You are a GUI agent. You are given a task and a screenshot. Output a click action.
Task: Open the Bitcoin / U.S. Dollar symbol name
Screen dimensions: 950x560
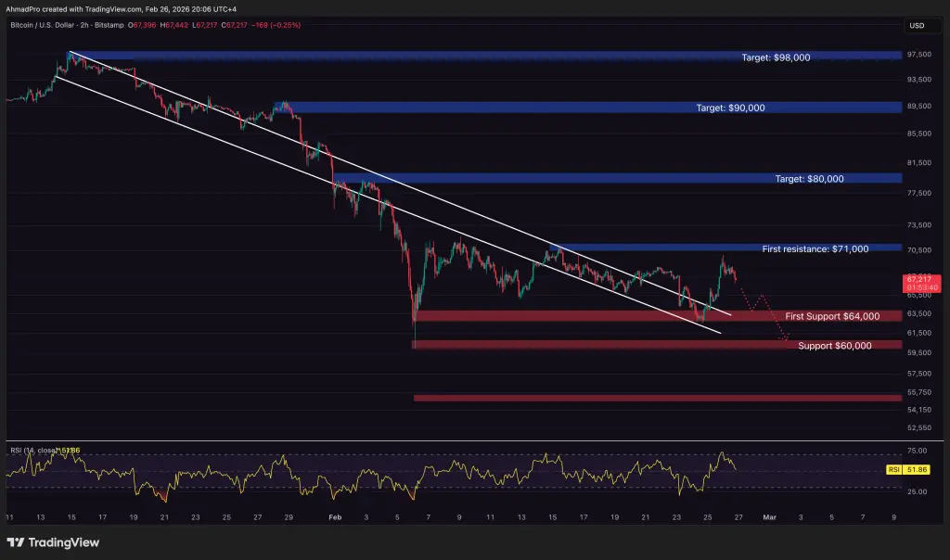(x=45, y=26)
